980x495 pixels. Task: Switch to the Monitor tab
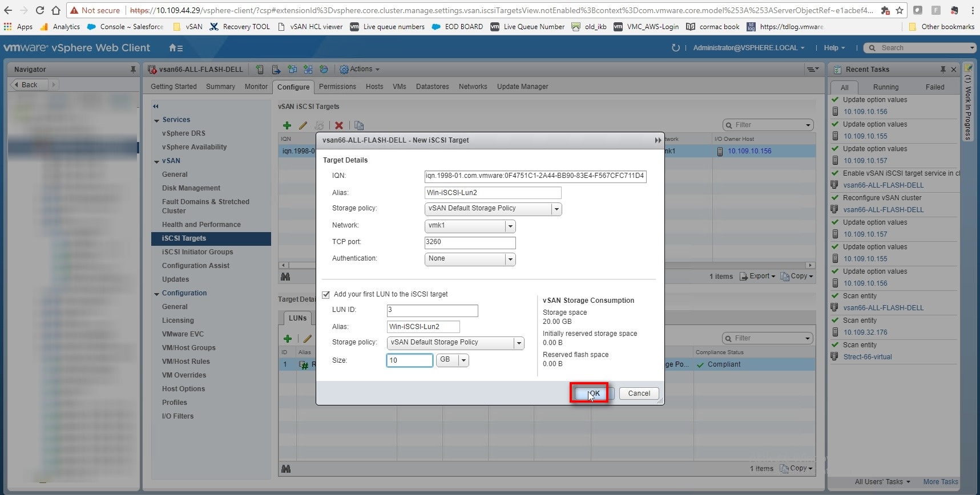(256, 87)
